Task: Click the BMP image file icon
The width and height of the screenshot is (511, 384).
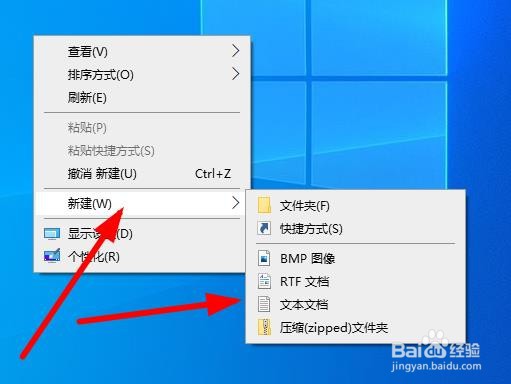Action: pyautogui.click(x=264, y=258)
